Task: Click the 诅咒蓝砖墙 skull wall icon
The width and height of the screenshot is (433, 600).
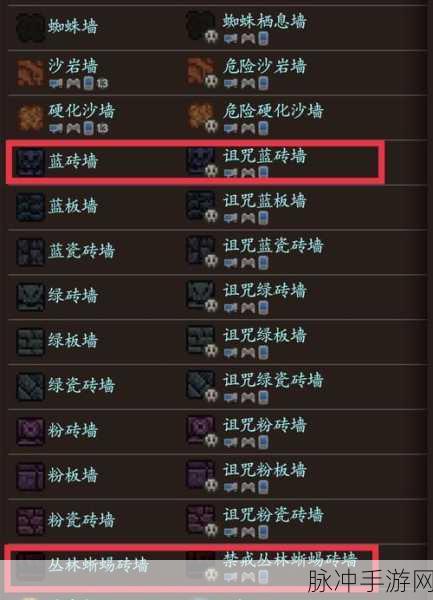Action: (x=202, y=162)
